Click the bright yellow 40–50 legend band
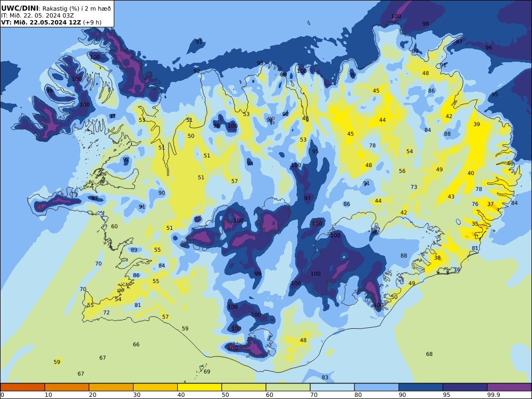 point(199,387)
